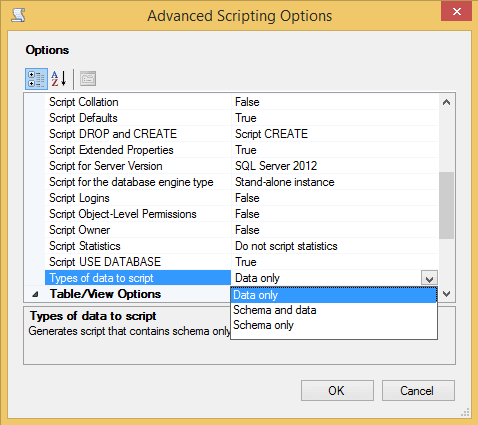The image size is (478, 425).
Task: Collapse the Table/View Options section
Action: [x=35, y=294]
